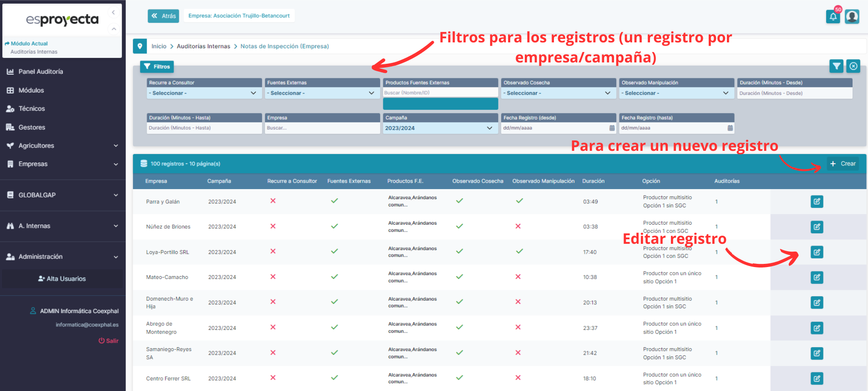Image resolution: width=868 pixels, height=391 pixels.
Task: Edit the Samaniego-Reyes SA record
Action: click(x=817, y=353)
